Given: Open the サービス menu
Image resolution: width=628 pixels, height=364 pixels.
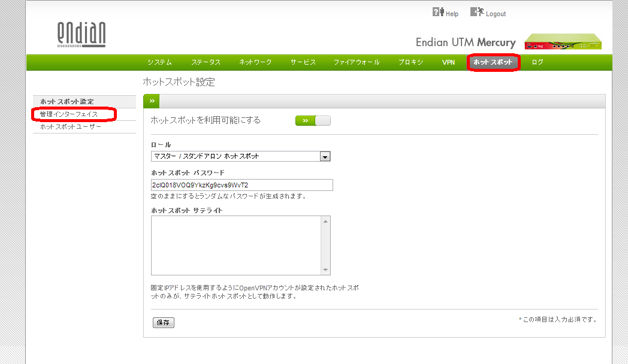Looking at the screenshot, I should pos(303,62).
